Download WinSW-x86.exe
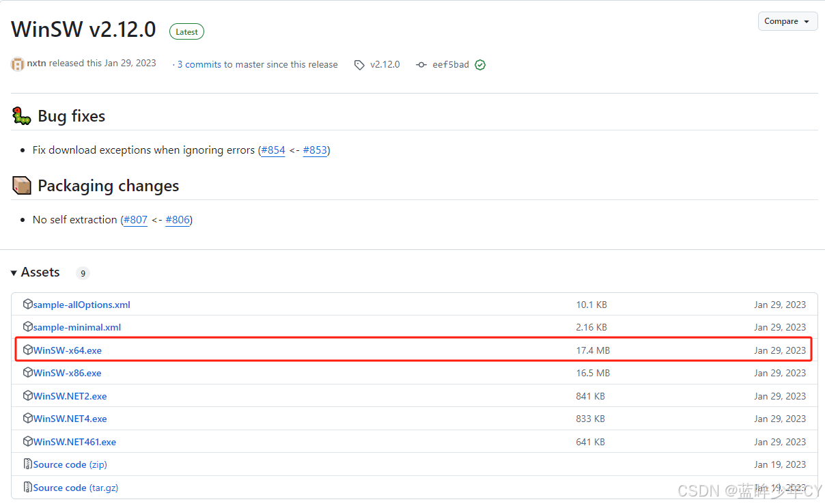 tap(67, 373)
